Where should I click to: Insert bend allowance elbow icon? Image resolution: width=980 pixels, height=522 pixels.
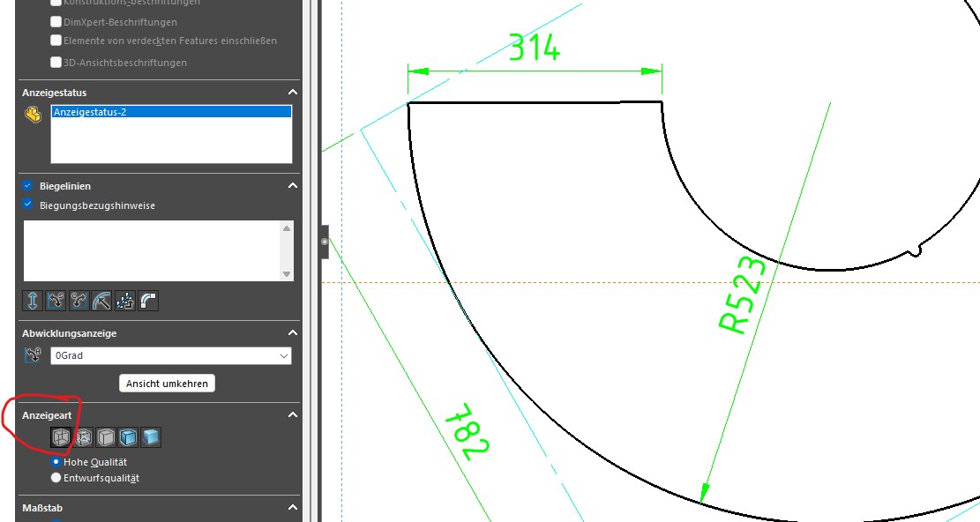pos(148,301)
